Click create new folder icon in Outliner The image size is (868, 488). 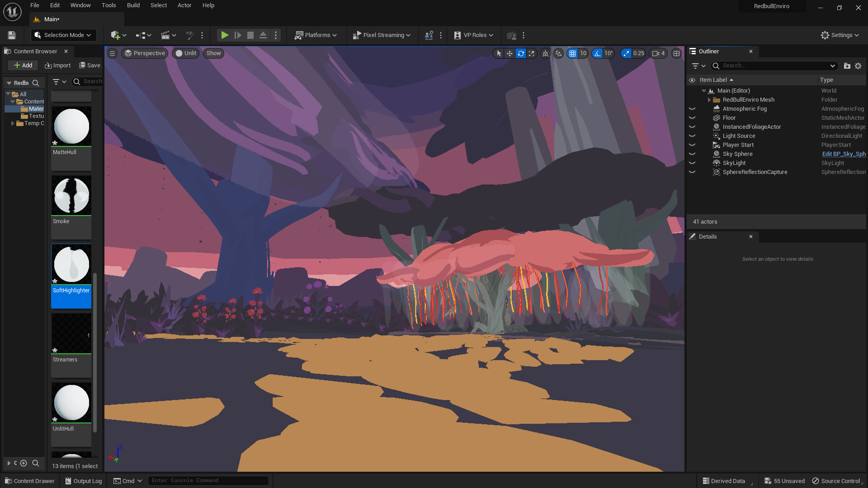(x=847, y=66)
